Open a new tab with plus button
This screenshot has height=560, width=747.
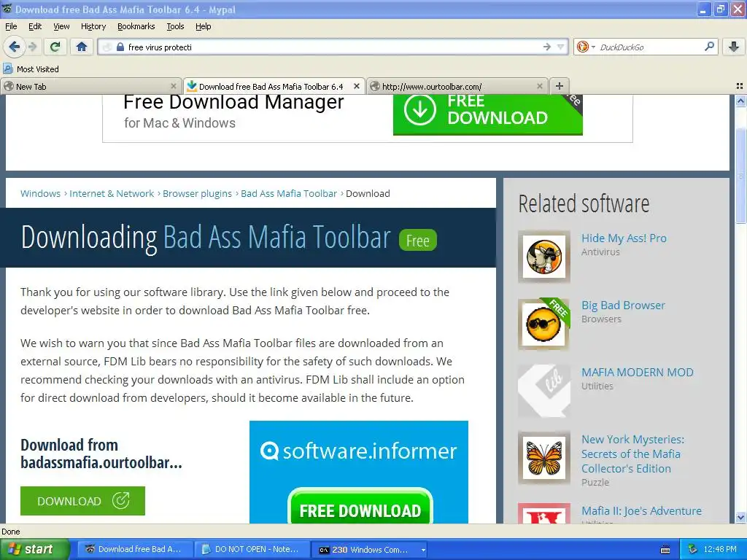pos(560,86)
